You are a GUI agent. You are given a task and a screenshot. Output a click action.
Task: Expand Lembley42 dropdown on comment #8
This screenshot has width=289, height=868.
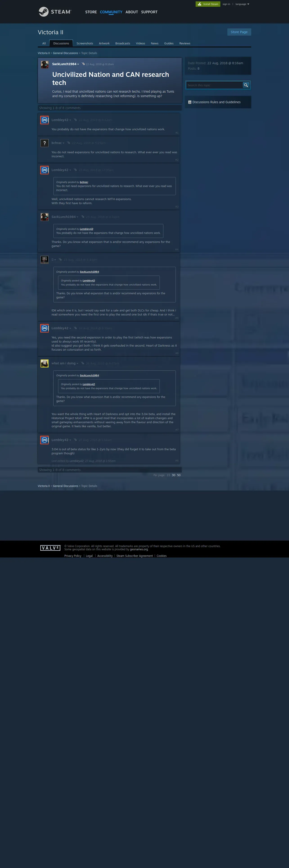pyautogui.click(x=70, y=440)
